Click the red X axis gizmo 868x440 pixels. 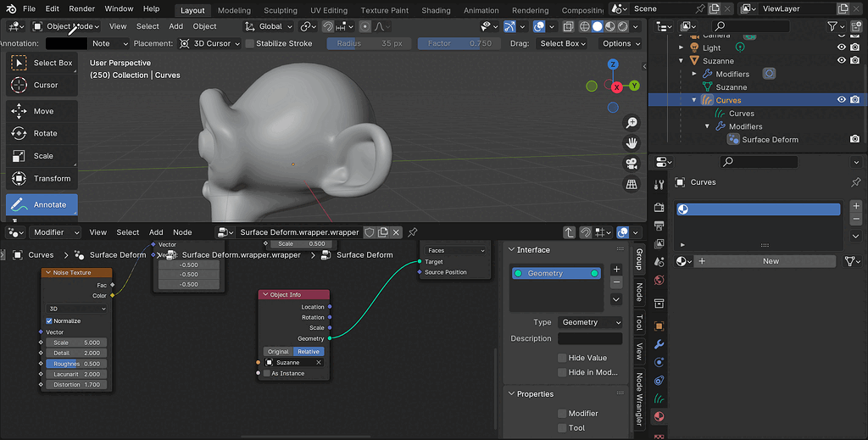616,87
